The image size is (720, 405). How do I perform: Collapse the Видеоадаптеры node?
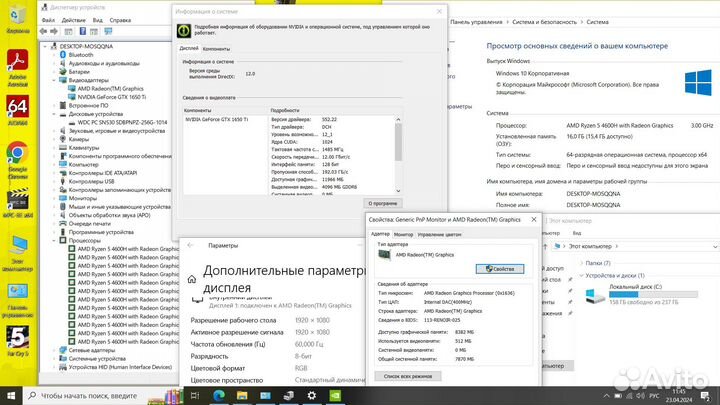(54, 80)
